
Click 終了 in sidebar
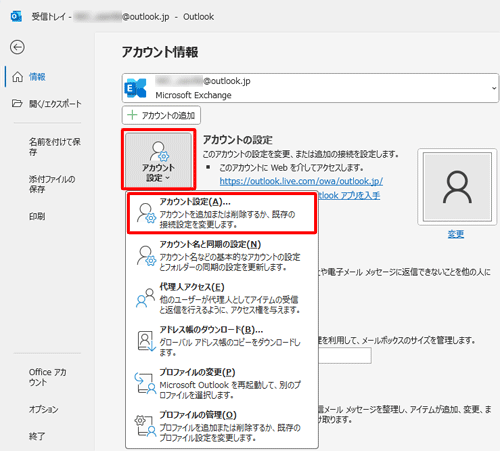tap(37, 436)
